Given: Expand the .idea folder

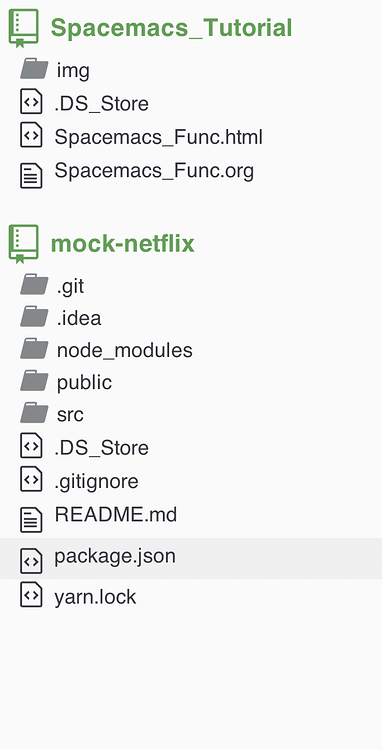Looking at the screenshot, I should (79, 318).
